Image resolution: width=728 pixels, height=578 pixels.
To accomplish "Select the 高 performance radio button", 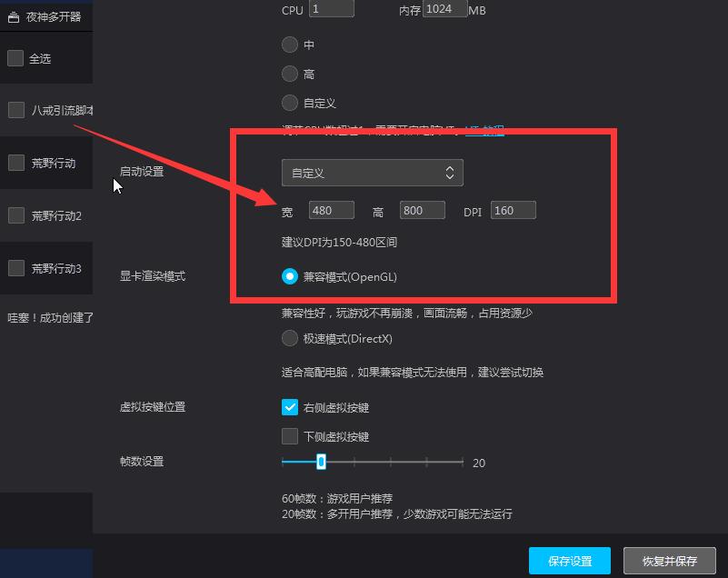I will (x=289, y=73).
